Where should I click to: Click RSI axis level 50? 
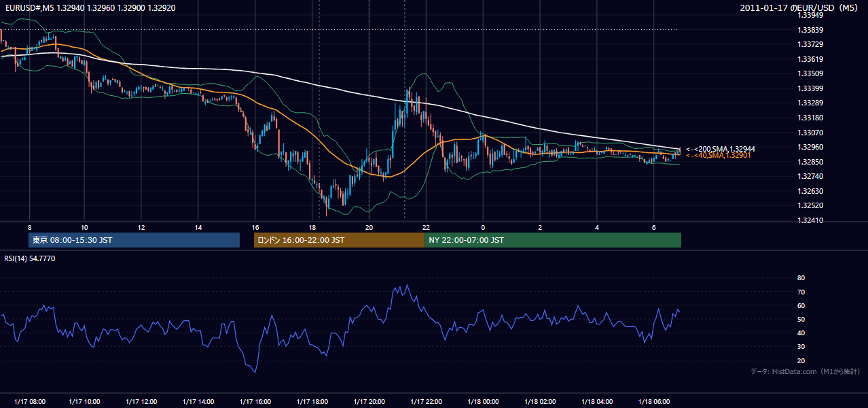tap(801, 320)
